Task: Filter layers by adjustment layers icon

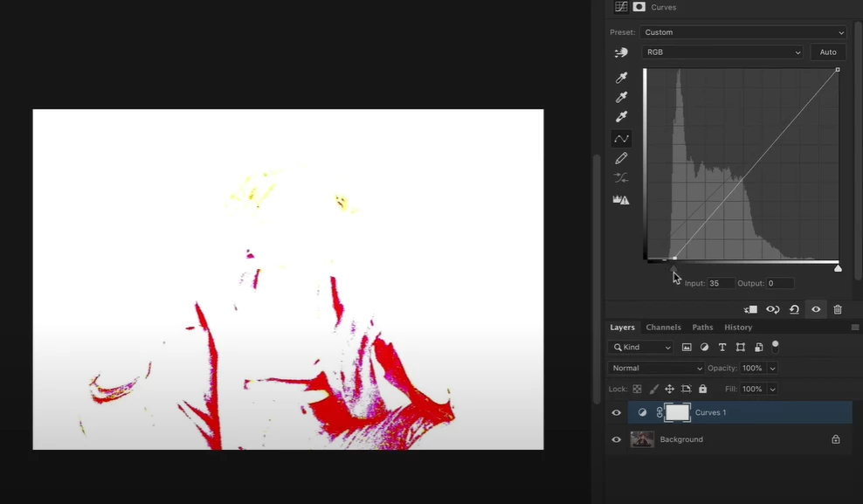Action: click(704, 347)
